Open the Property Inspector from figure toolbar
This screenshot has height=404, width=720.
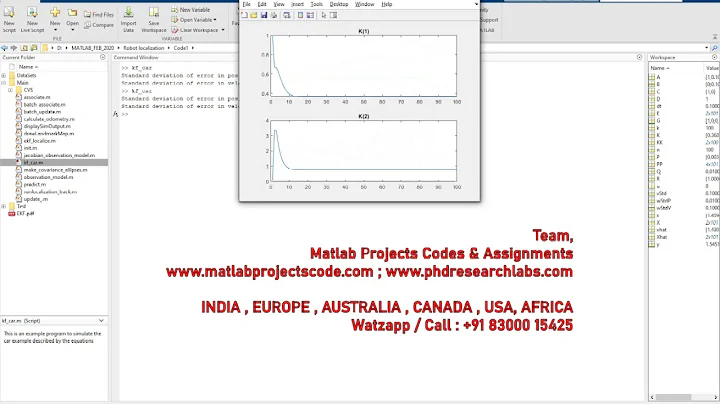[334, 15]
